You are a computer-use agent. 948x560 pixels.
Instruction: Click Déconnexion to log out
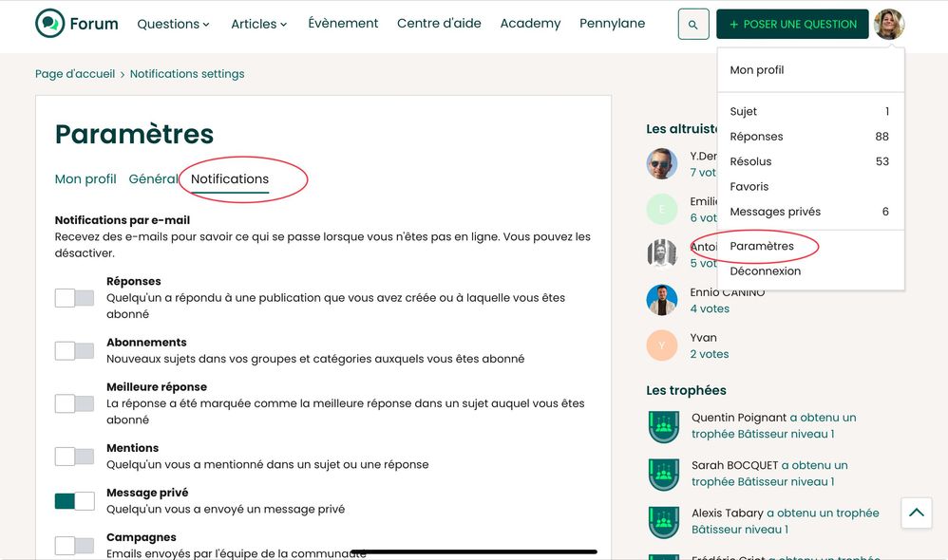click(765, 271)
